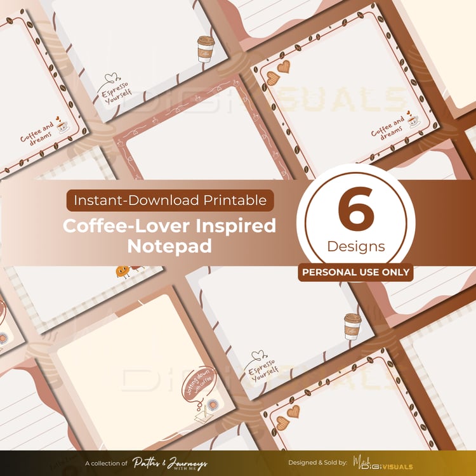Click the takeaway coffee cup above the banner
This screenshot has height=476, width=476.
point(206,49)
